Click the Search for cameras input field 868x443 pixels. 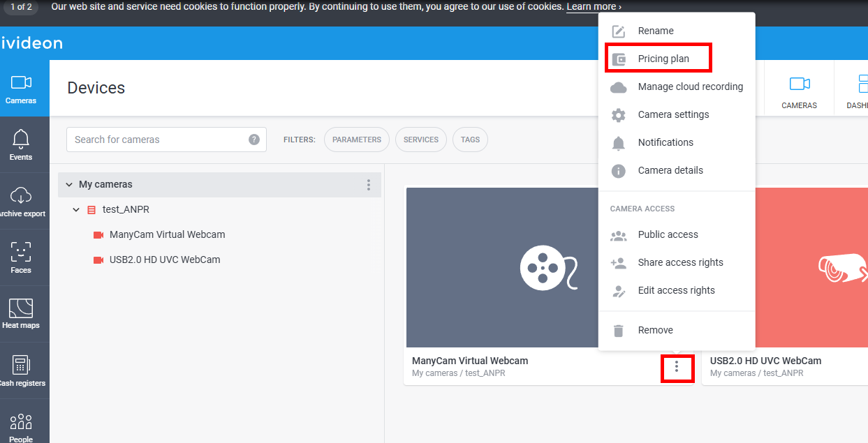(157, 140)
